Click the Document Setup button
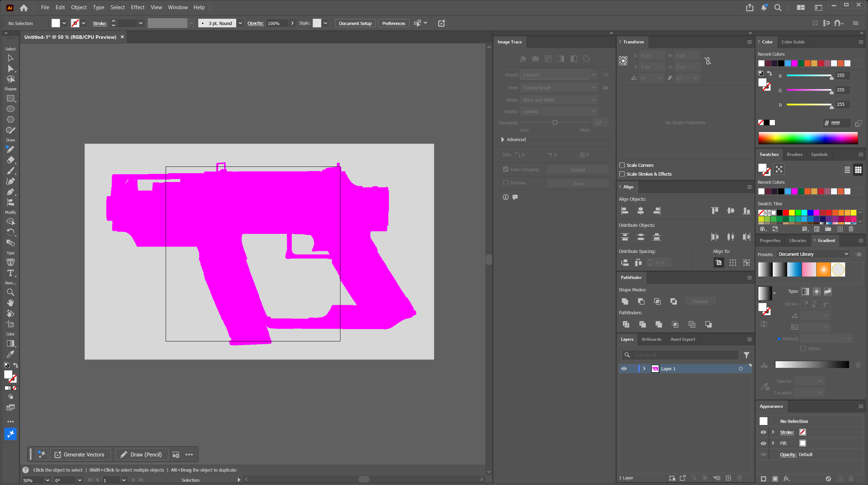Screen dimensions: 868x485 pyautogui.click(x=355, y=23)
